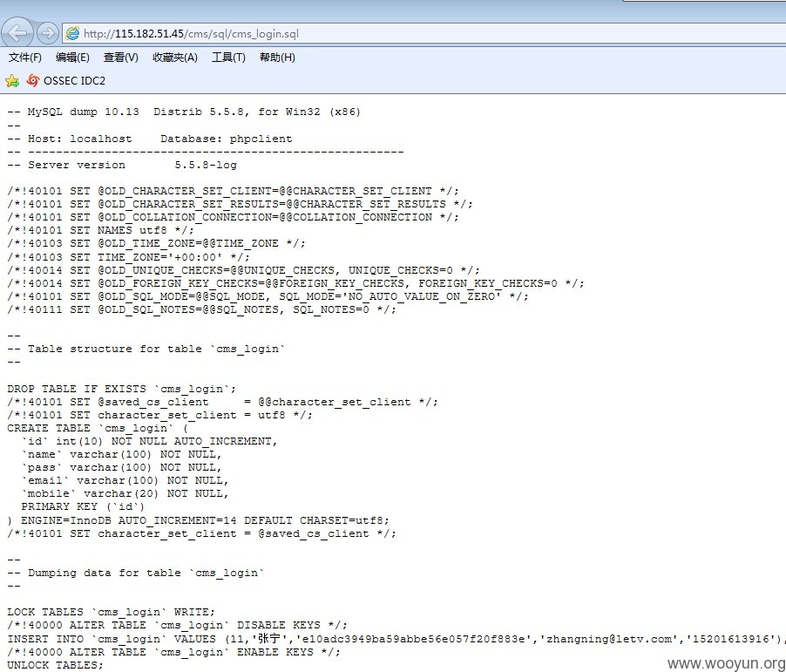Click the OLD_FOREIGN_KEY_CHECKS SET line
Viewport: 786px width, 672px height.
[295, 283]
